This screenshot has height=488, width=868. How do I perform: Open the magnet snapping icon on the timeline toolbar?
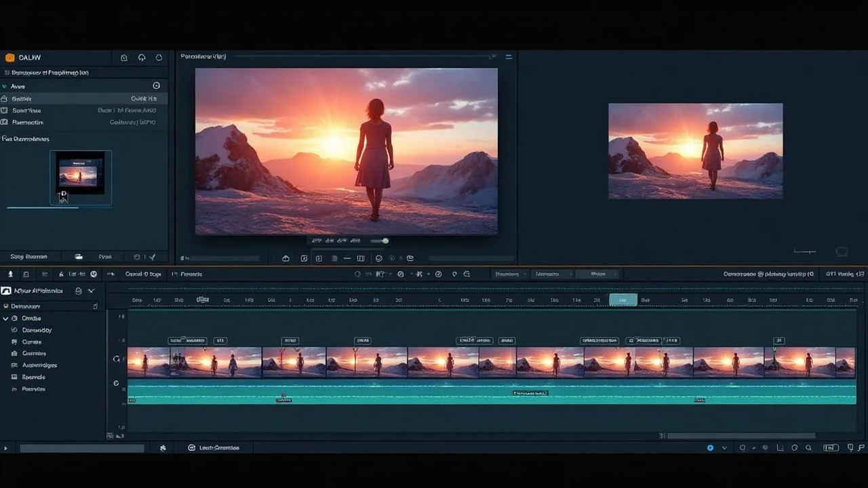pyautogui.click(x=467, y=274)
